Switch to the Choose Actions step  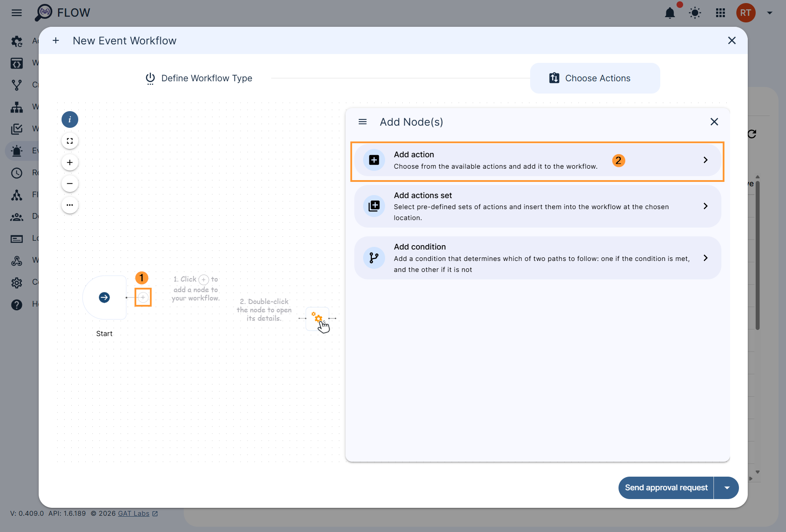click(595, 78)
